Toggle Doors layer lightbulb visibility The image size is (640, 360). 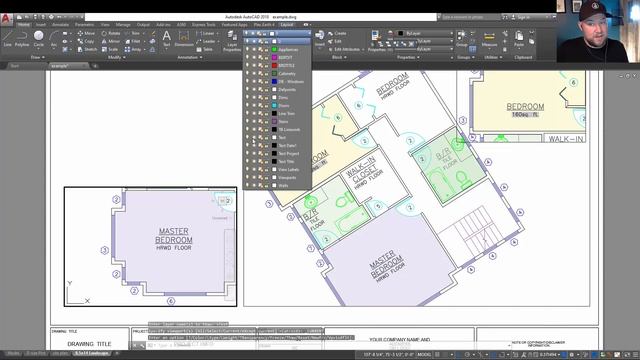tap(247, 105)
